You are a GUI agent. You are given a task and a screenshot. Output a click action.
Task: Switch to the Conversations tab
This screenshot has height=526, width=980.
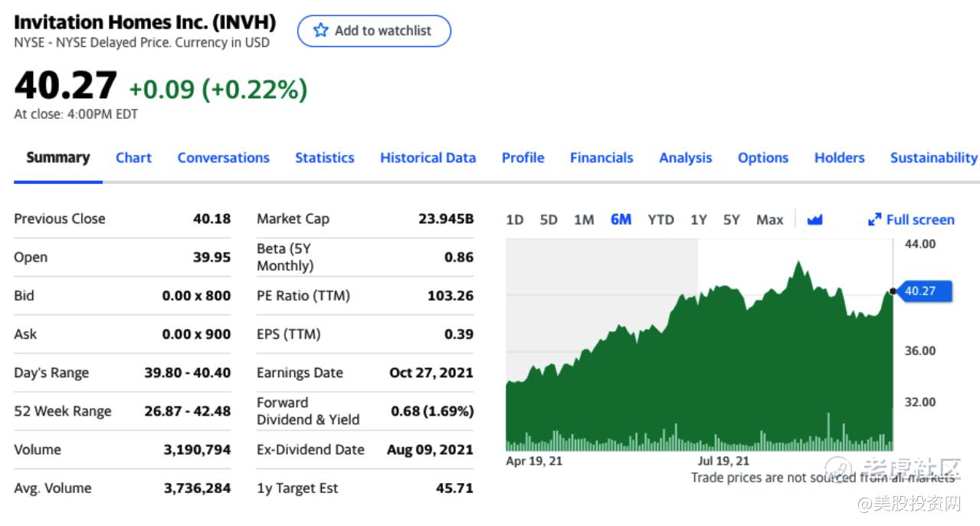[x=224, y=158]
